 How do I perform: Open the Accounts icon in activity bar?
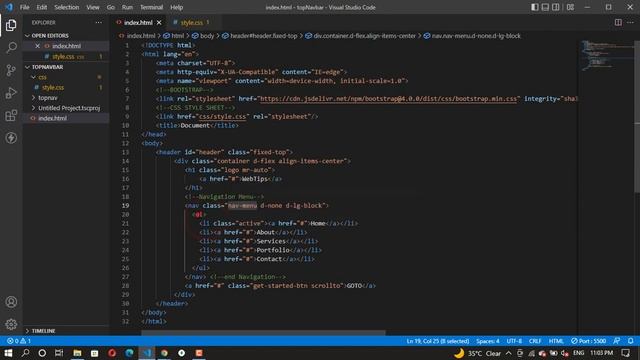click(11, 302)
